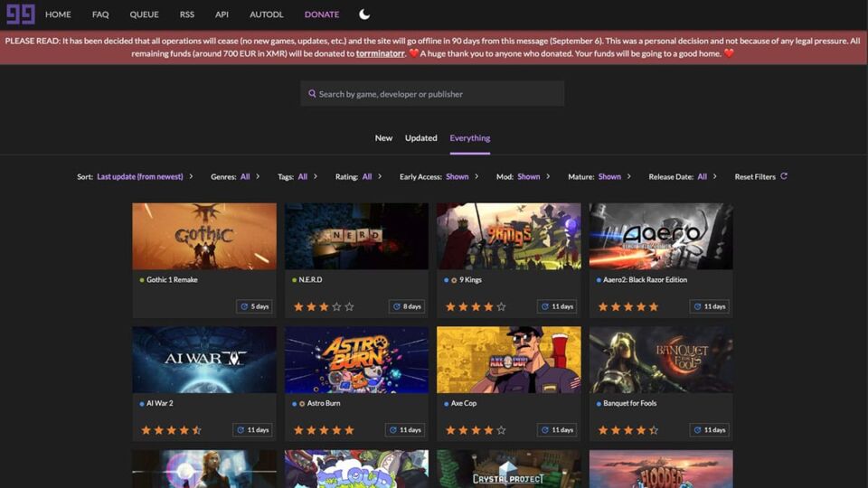This screenshot has width=868, height=488.
Task: Click the third star on Astro Burn rating
Action: [324, 430]
